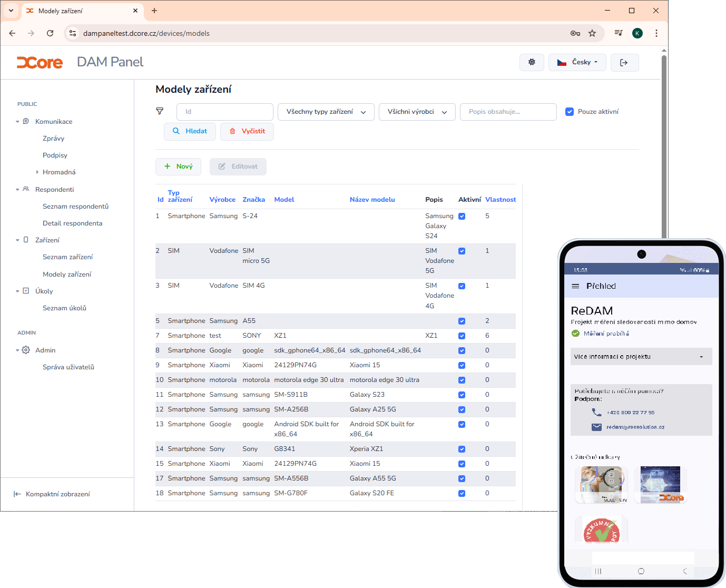Click the Respondenti people icon
The image size is (726, 588).
(x=26, y=189)
